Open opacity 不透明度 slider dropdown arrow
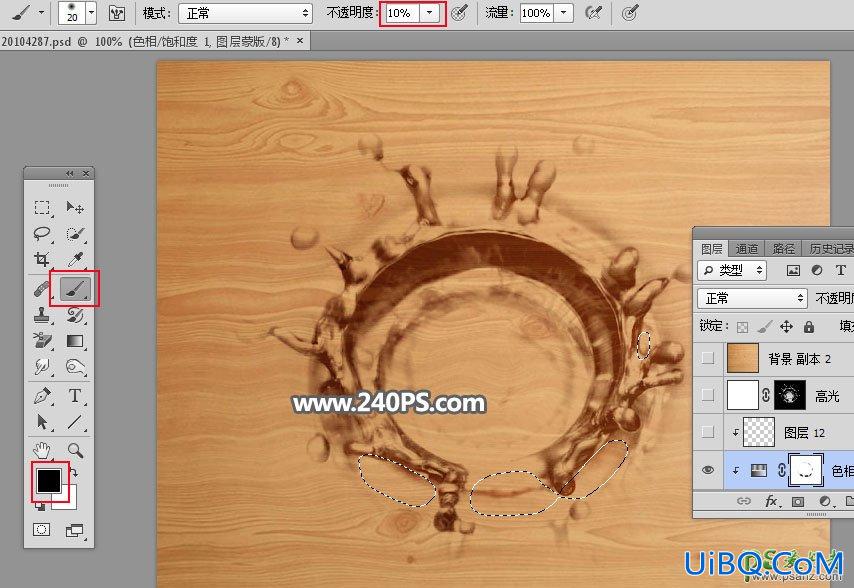The width and height of the screenshot is (854, 588). coord(430,13)
